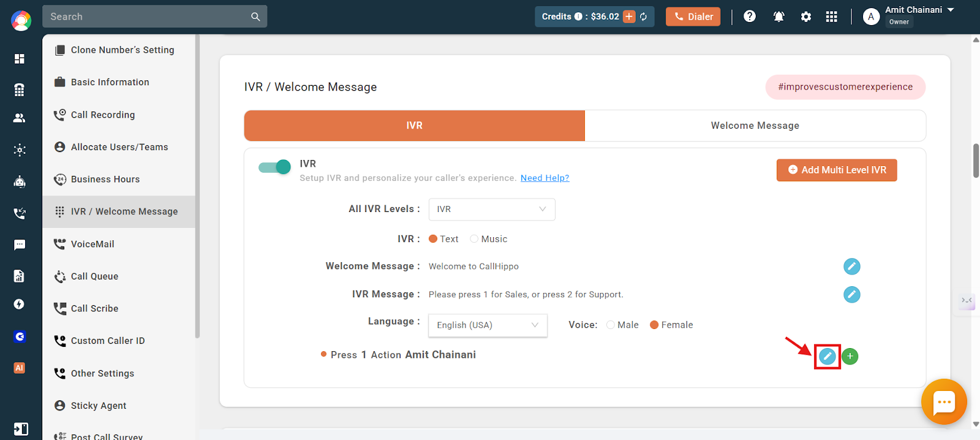Open the dashboard grid icon in left rail

click(x=20, y=58)
